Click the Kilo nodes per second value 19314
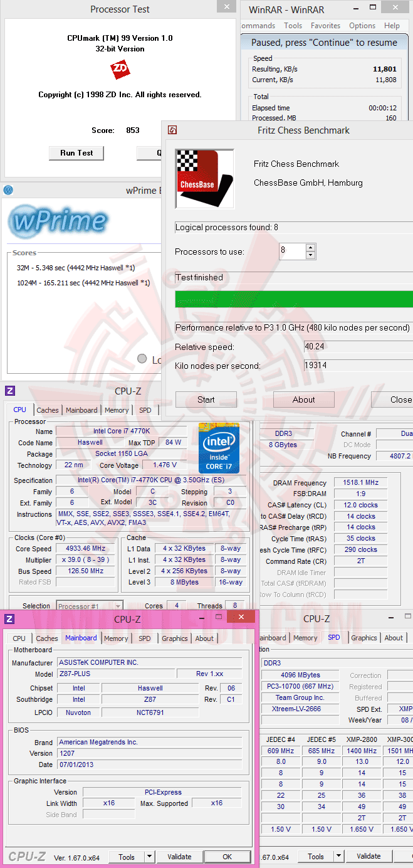The height and width of the screenshot is (868, 413). 358,366
